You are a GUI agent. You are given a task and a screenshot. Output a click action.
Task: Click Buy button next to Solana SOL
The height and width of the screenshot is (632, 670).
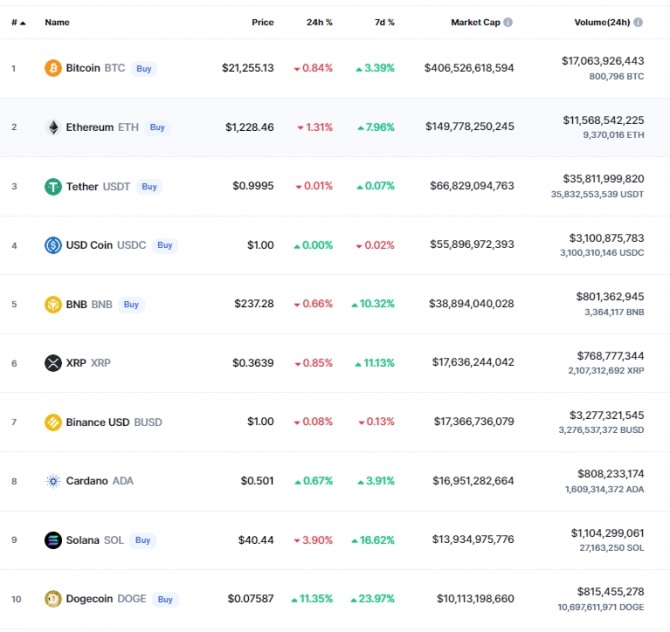pyautogui.click(x=143, y=540)
